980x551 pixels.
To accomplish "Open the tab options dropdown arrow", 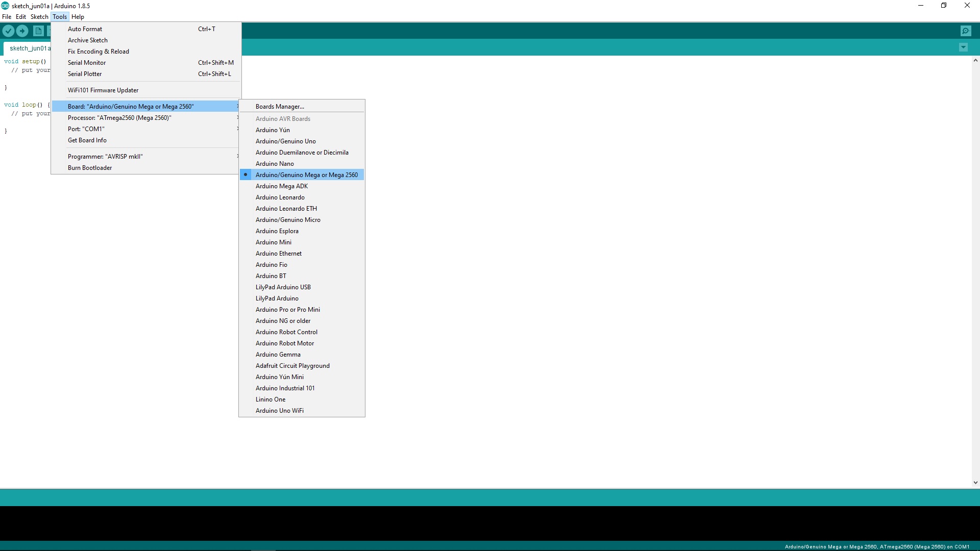I will (963, 47).
